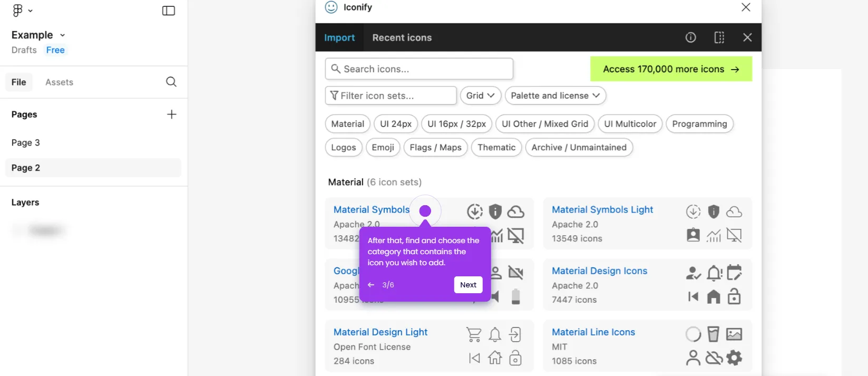Viewport: 868px width, 376px height.
Task: Open the Grid dropdown
Action: pyautogui.click(x=480, y=95)
